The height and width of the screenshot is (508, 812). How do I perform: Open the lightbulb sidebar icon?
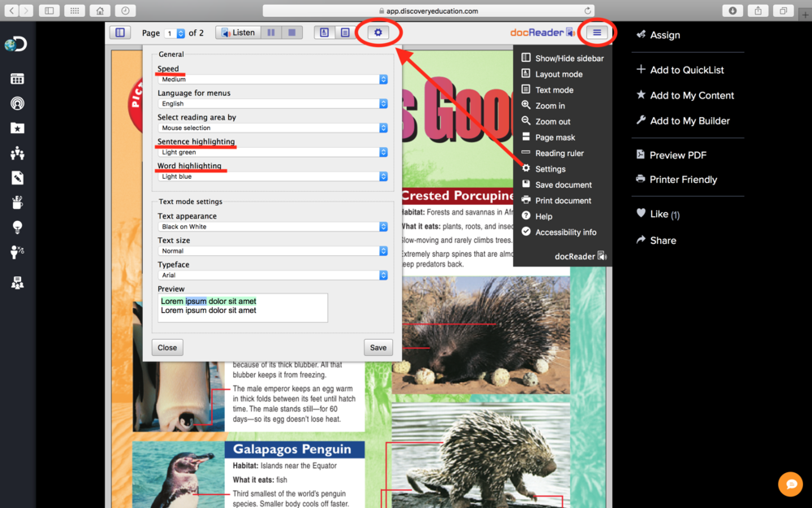17,227
